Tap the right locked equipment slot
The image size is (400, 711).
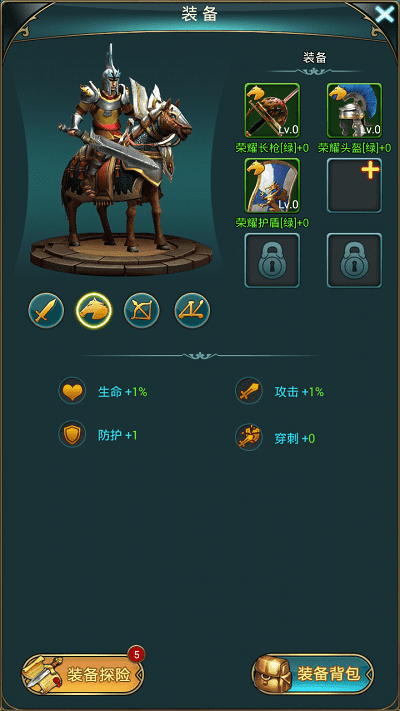pyautogui.click(x=354, y=260)
